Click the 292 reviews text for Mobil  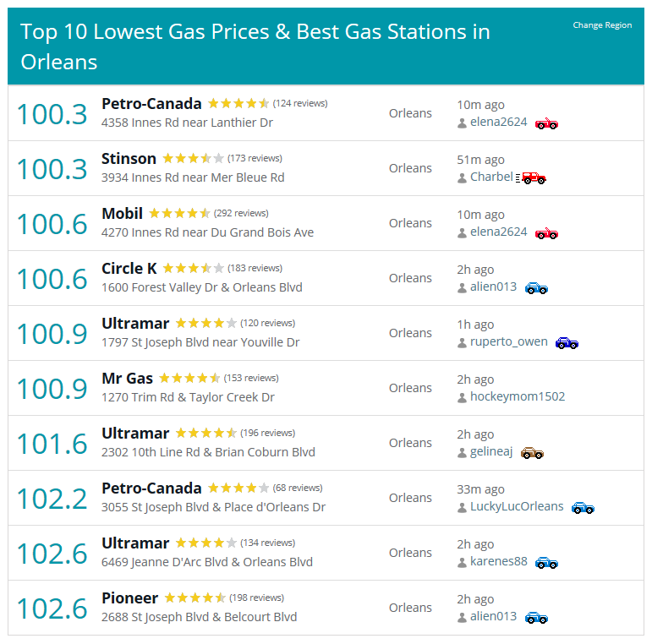click(x=241, y=213)
